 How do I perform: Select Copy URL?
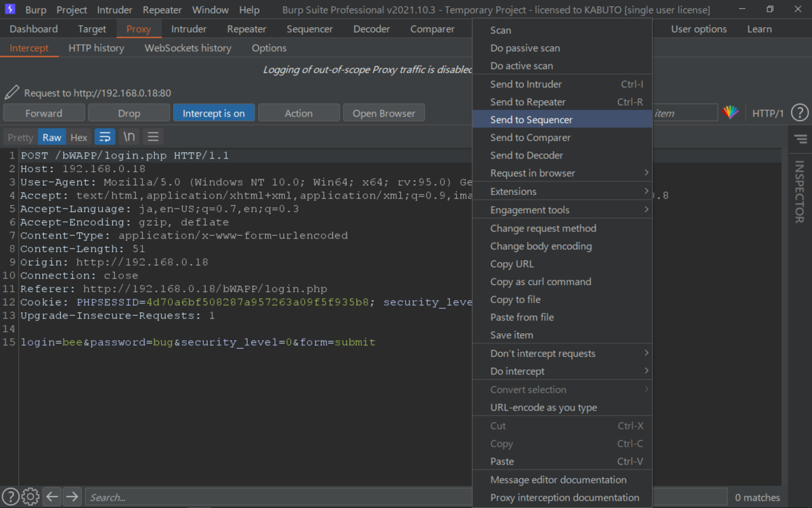tap(562, 263)
